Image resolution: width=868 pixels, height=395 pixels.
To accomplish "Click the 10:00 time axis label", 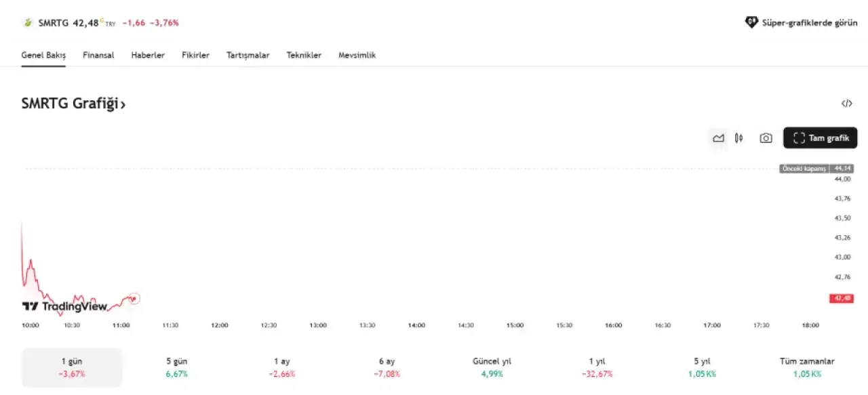I will pyautogui.click(x=31, y=325).
